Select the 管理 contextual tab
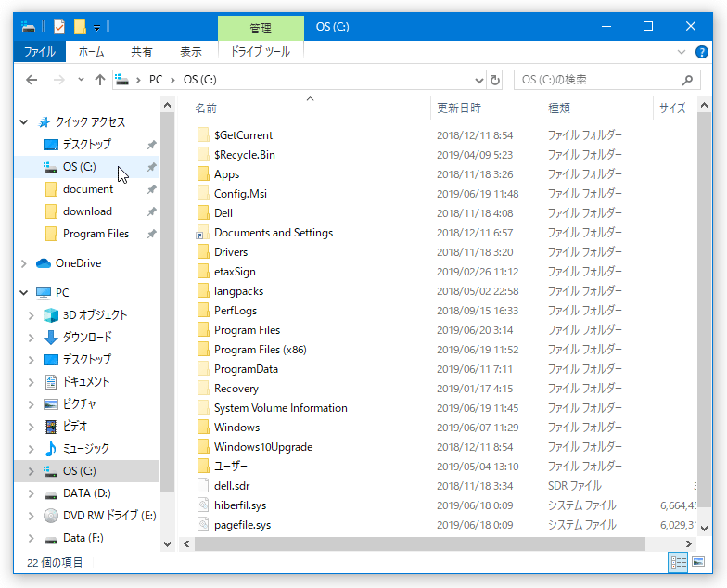This screenshot has width=727, height=588. [261, 28]
